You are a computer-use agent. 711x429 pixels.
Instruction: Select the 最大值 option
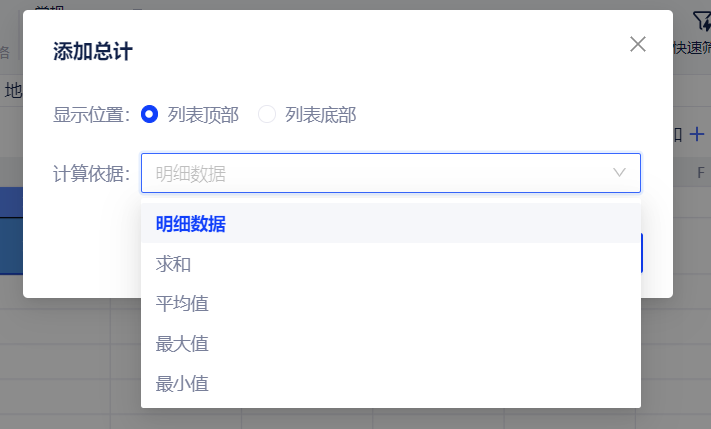tap(182, 344)
